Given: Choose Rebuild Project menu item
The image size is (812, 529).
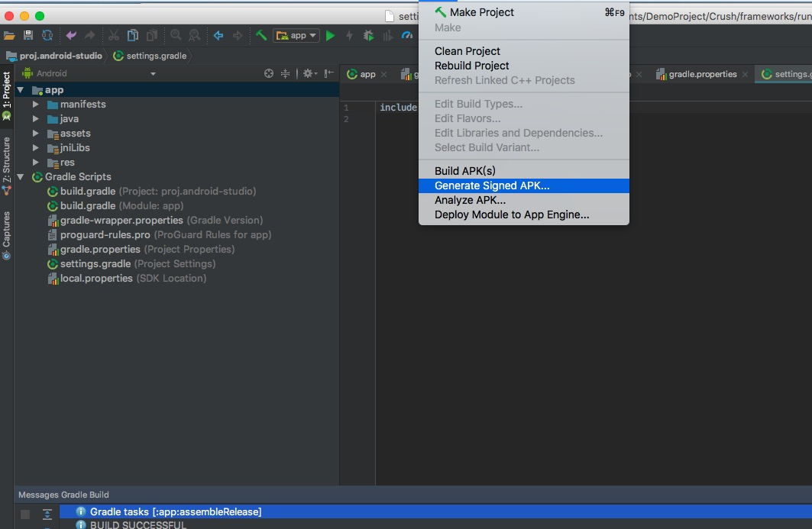Looking at the screenshot, I should [x=523, y=66].
